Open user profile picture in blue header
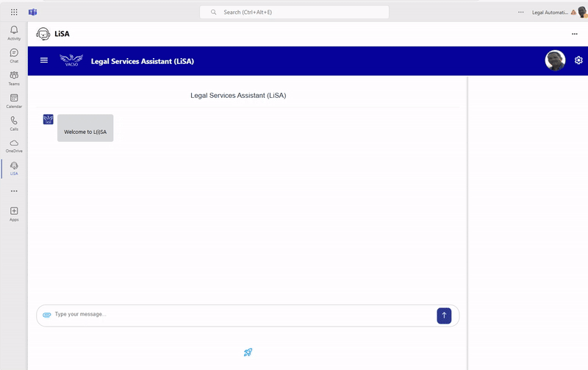588x370 pixels. click(x=555, y=60)
